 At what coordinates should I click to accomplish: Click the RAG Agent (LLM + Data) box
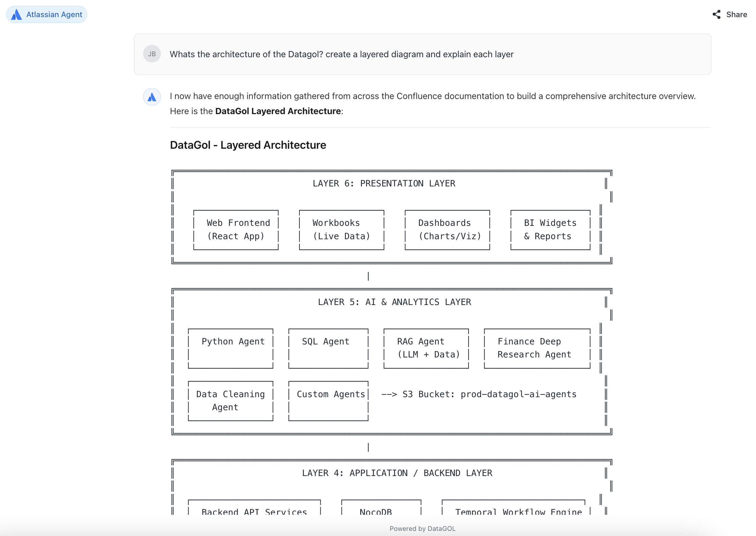[x=426, y=348]
